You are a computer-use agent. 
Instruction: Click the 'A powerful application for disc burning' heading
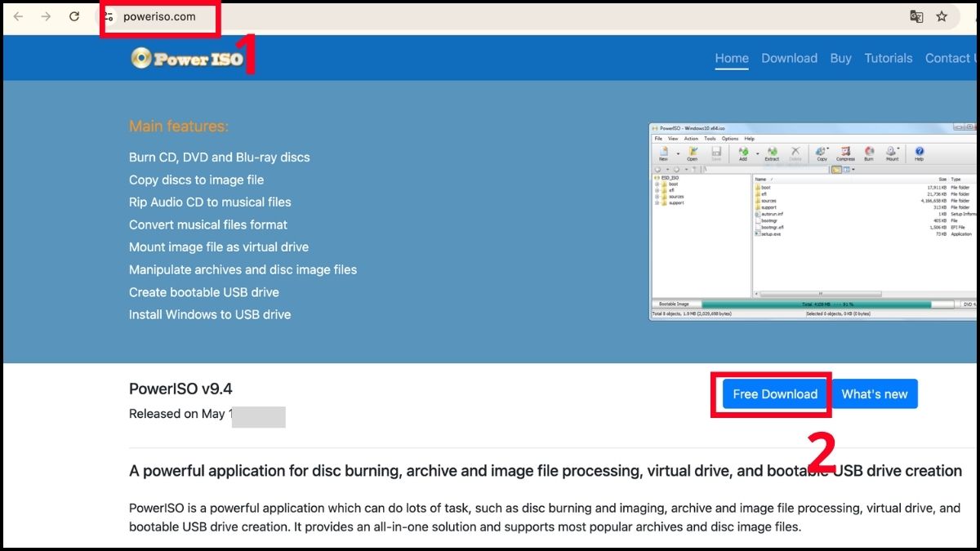[x=546, y=471]
